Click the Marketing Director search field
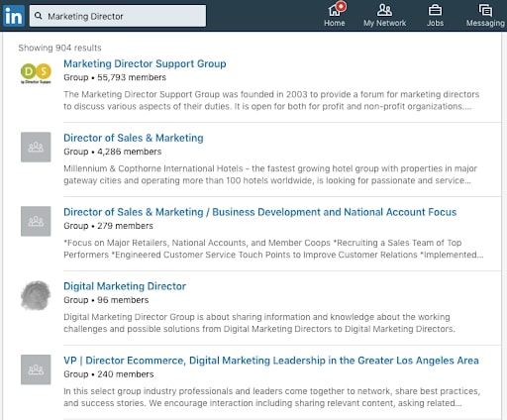 118,16
